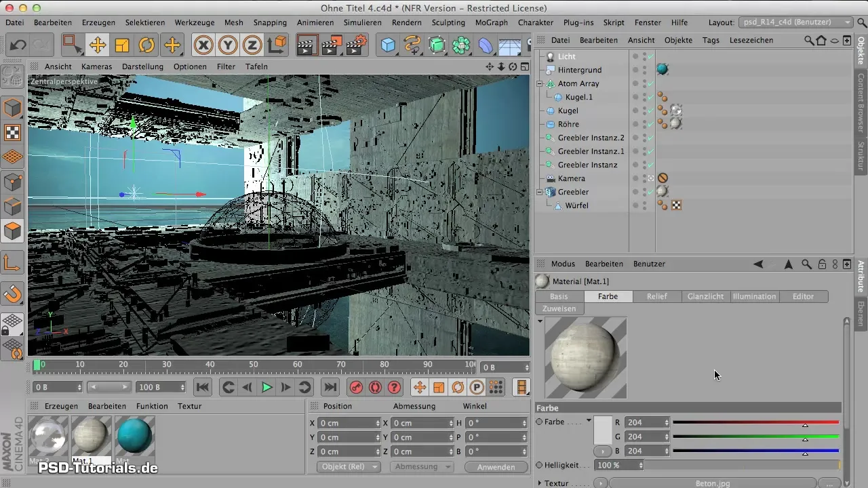Switch coordinate system icon
868x488 pixels.
coord(277,45)
